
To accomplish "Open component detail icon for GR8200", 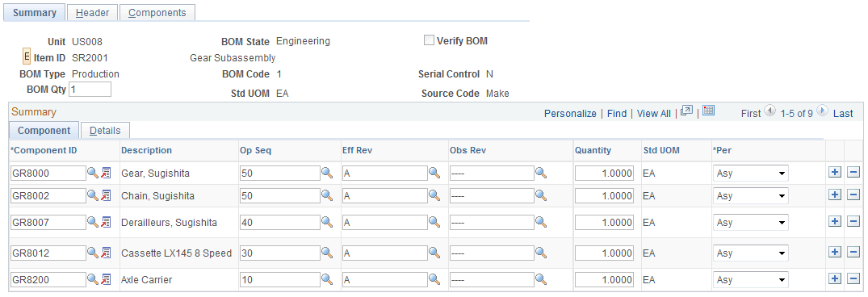I will pyautogui.click(x=106, y=280).
